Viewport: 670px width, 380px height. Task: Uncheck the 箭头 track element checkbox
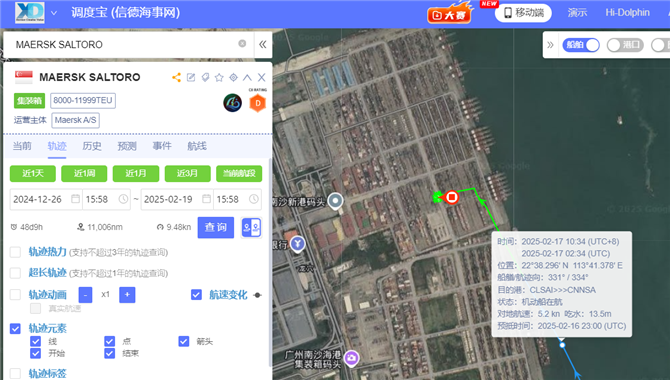click(x=184, y=341)
